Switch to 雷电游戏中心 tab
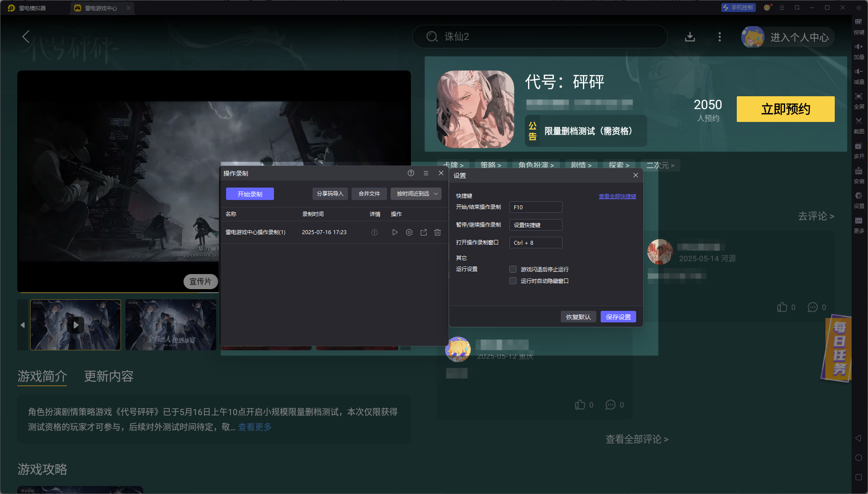Screen dimensions: 868x494 tap(101, 8)
